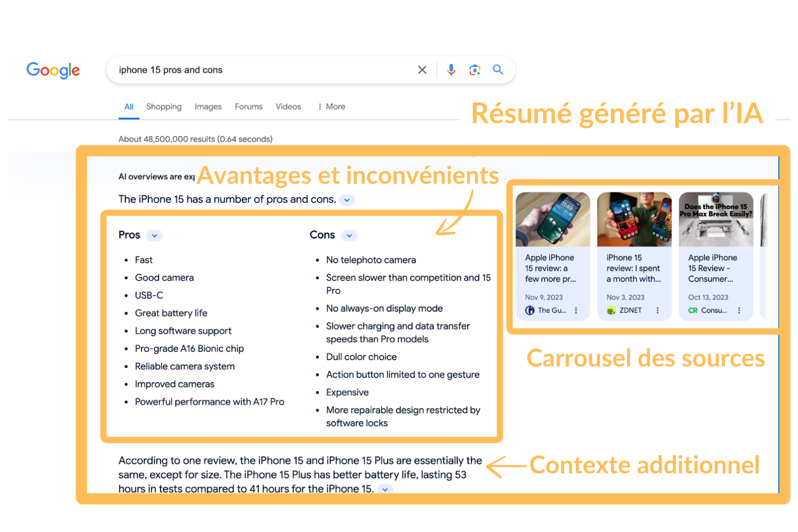Expand the Cons section chevron
798x532 pixels.
point(349,235)
